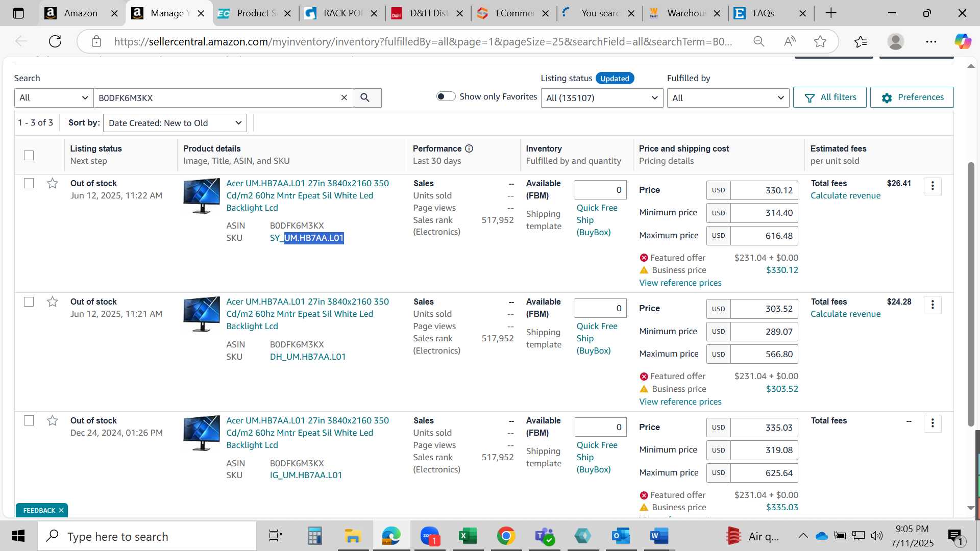Click the minimum price field 289.07
The width and height of the screenshot is (980, 551).
764,332
